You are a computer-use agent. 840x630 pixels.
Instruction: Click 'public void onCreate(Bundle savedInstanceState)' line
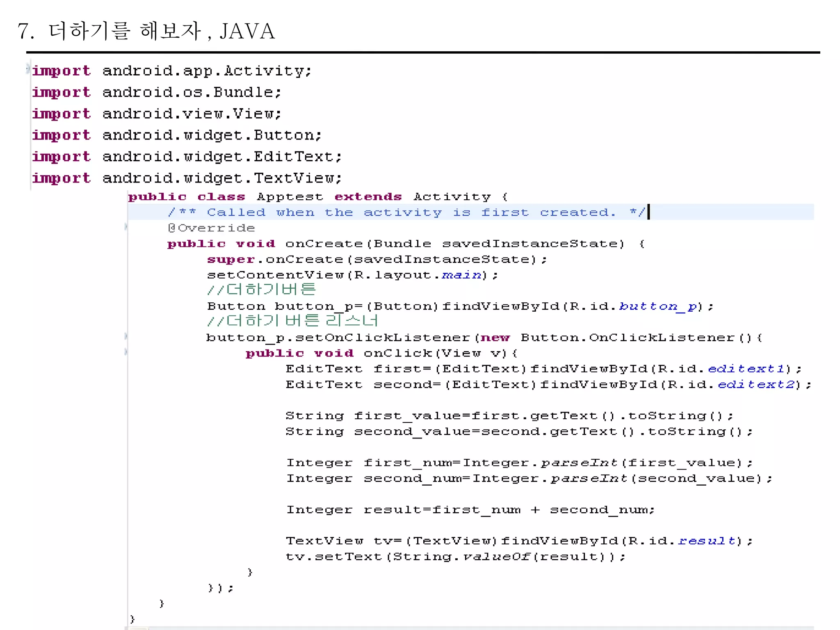[x=406, y=244]
